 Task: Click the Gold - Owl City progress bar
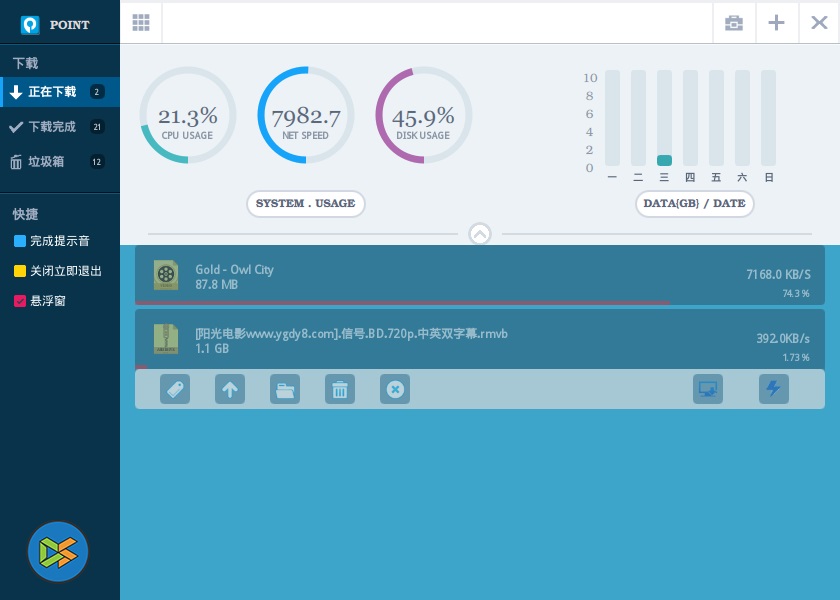point(402,301)
